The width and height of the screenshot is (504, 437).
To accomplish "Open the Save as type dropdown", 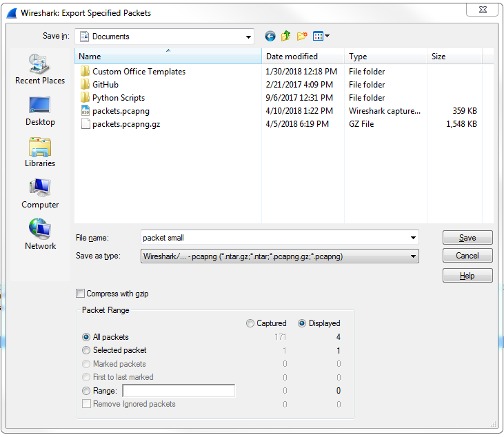I will tap(412, 256).
